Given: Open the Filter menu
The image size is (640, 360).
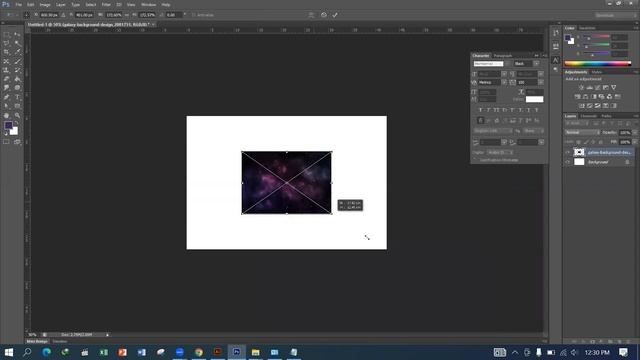Looking at the screenshot, I should pos(106,4).
